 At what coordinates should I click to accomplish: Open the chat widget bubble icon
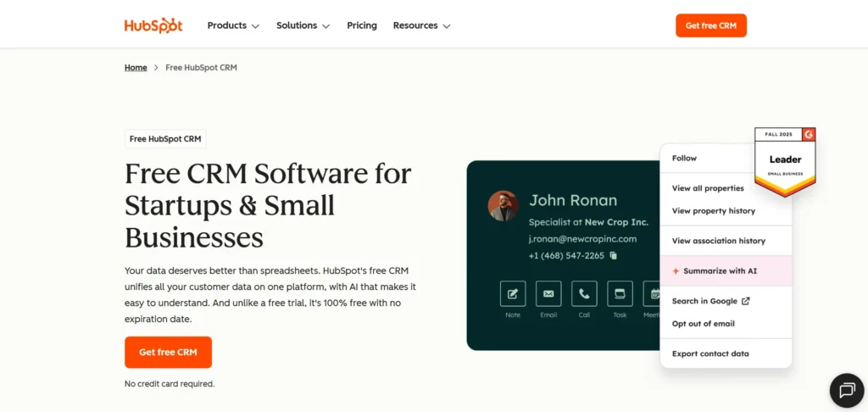(846, 390)
